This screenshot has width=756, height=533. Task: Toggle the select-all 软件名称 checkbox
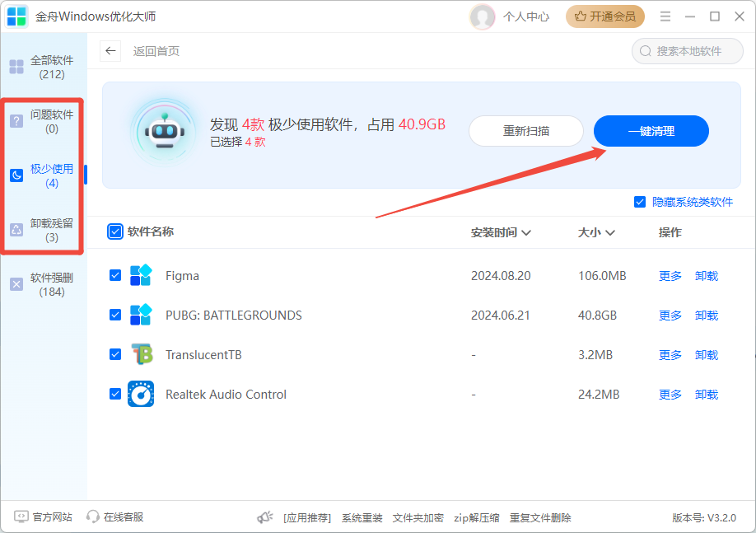tap(115, 231)
